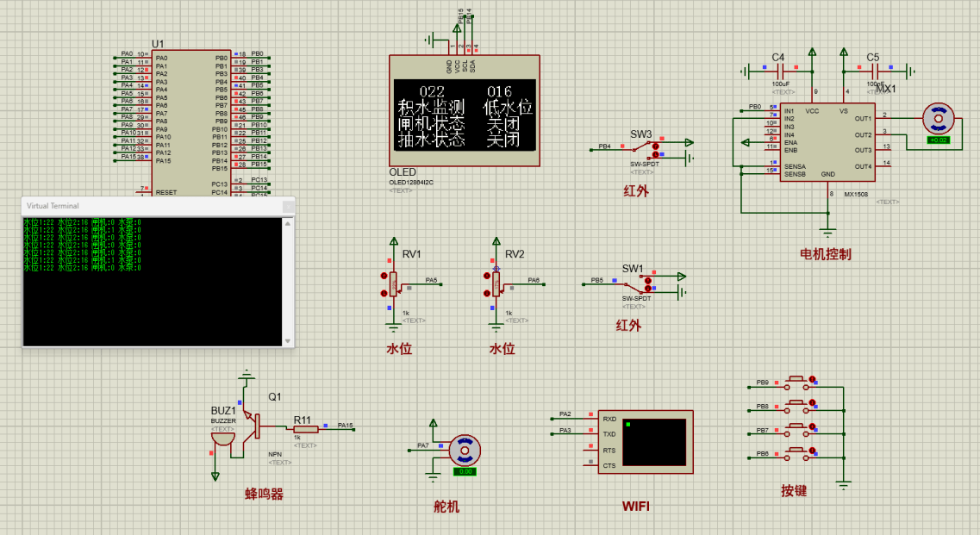Select the C4 100uF capacitor
The image size is (980, 535).
(x=778, y=72)
